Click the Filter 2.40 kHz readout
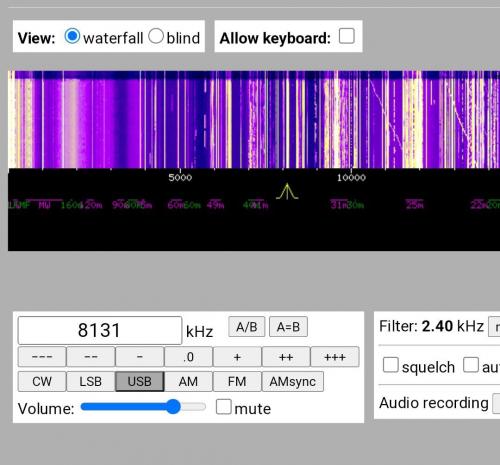Screen dimensions: 500x465 [x=431, y=326]
